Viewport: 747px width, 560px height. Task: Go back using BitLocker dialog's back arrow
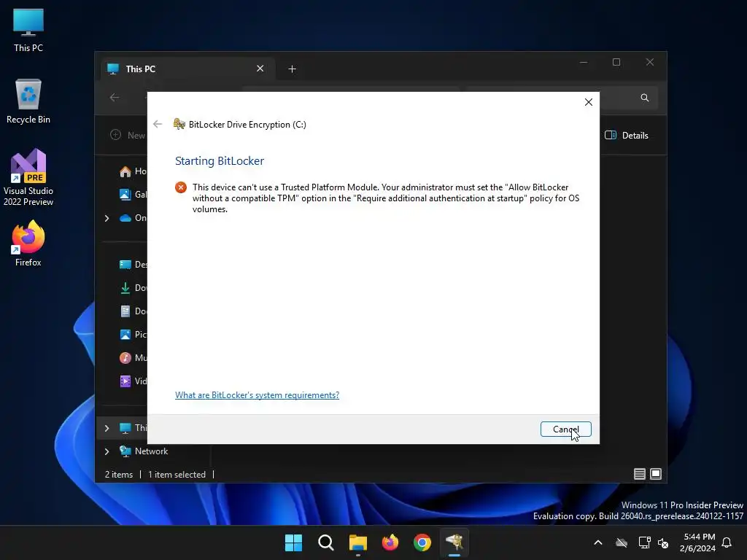point(158,124)
